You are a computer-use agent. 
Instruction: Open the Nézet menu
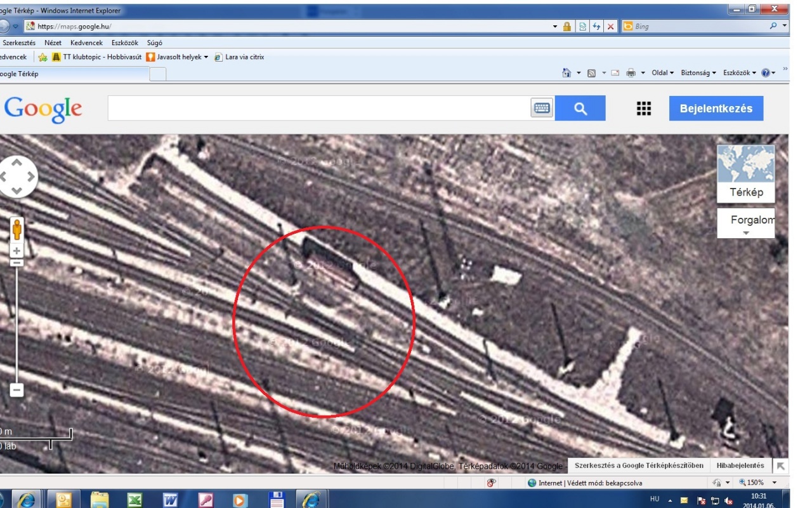[53, 43]
